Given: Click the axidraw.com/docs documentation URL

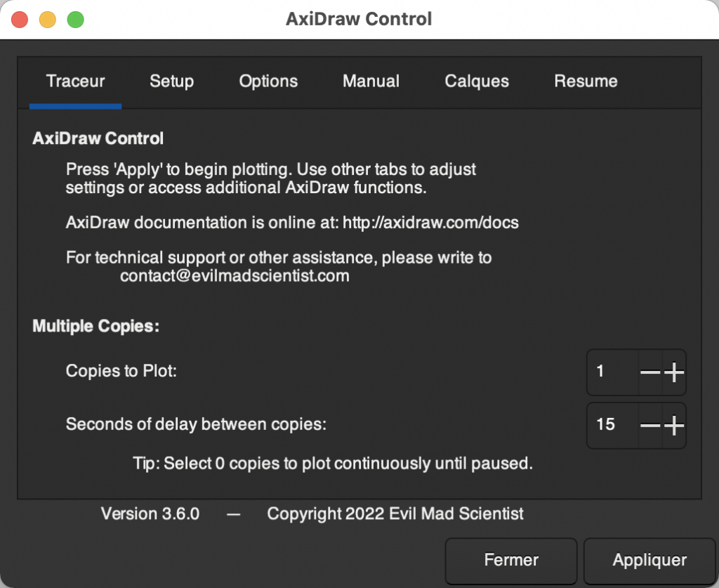Looking at the screenshot, I should click(430, 223).
